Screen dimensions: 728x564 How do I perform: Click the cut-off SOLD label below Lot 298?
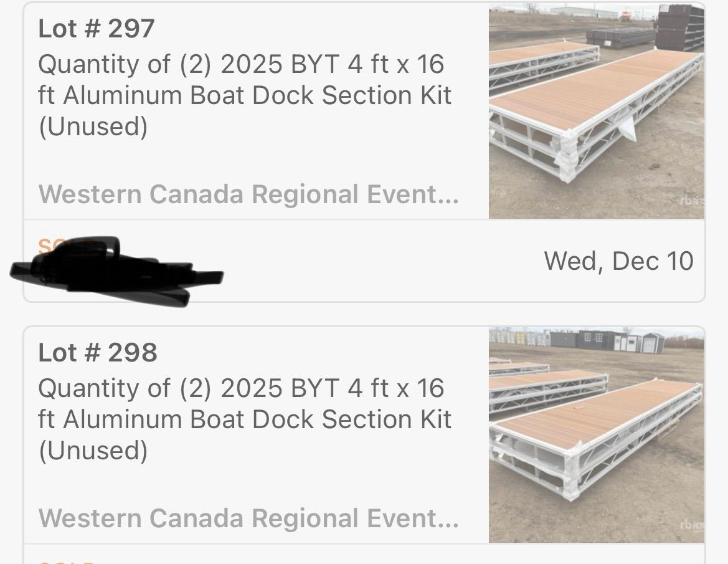pos(67,561)
